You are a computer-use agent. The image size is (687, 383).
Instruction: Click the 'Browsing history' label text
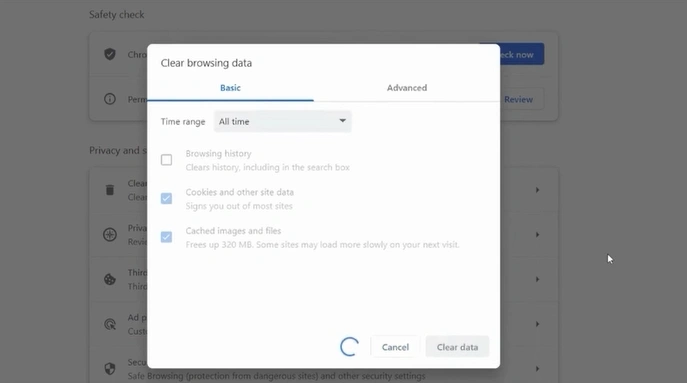(218, 153)
